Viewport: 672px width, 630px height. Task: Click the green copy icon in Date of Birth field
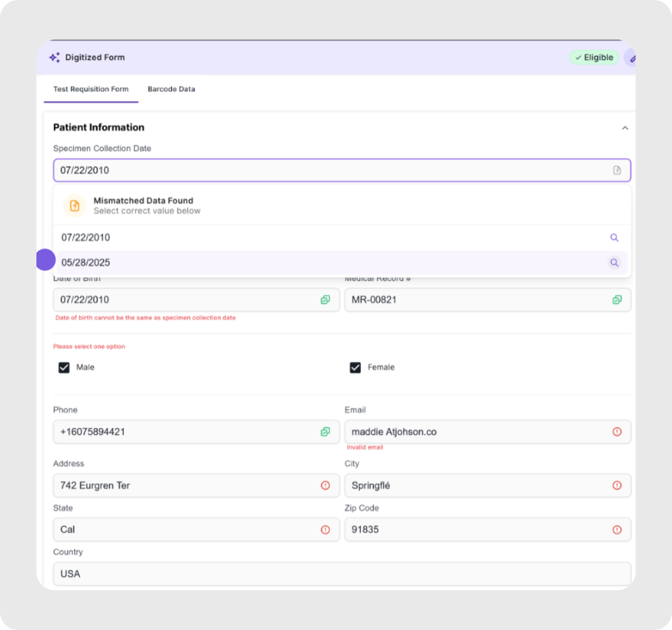pyautogui.click(x=325, y=300)
